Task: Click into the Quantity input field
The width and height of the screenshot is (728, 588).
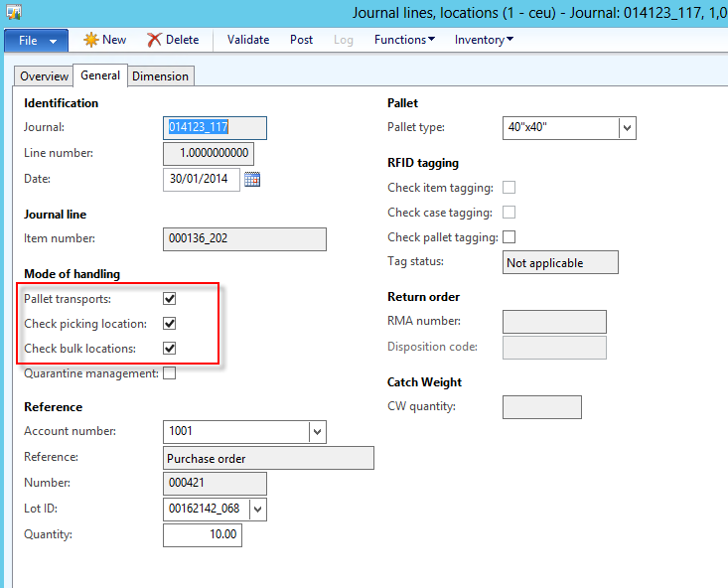Action: click(203, 535)
